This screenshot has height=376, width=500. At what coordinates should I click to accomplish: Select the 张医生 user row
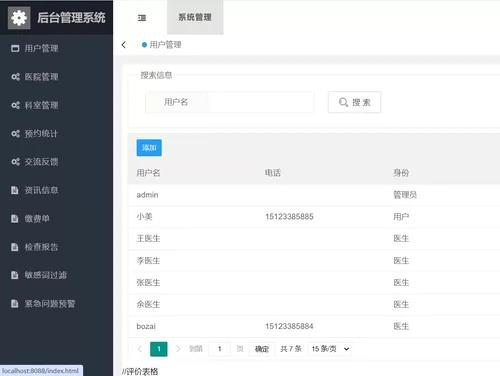click(x=314, y=283)
